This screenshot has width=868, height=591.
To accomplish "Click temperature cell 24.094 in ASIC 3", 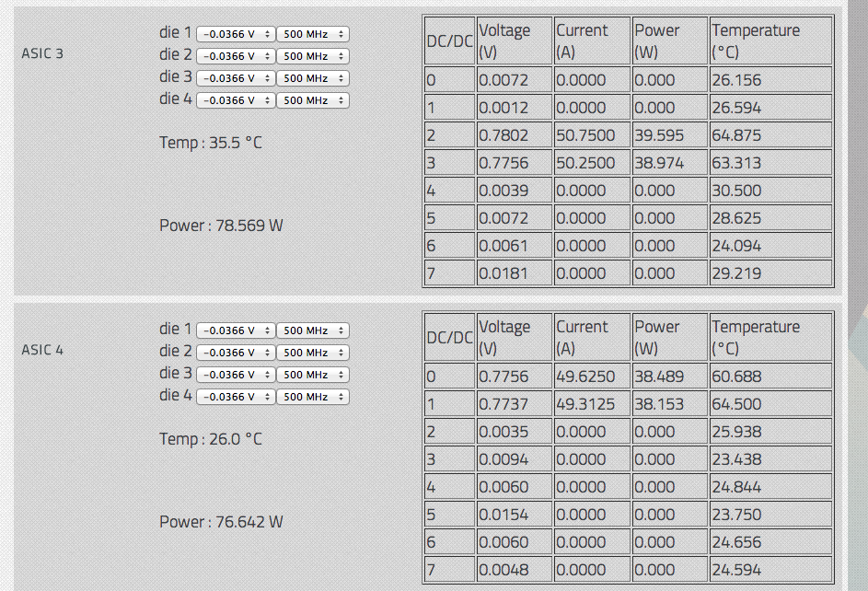I will coord(771,246).
